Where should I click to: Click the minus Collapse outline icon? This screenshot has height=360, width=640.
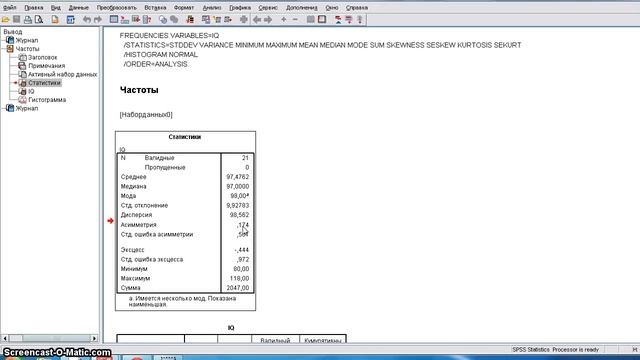[x=295, y=19]
